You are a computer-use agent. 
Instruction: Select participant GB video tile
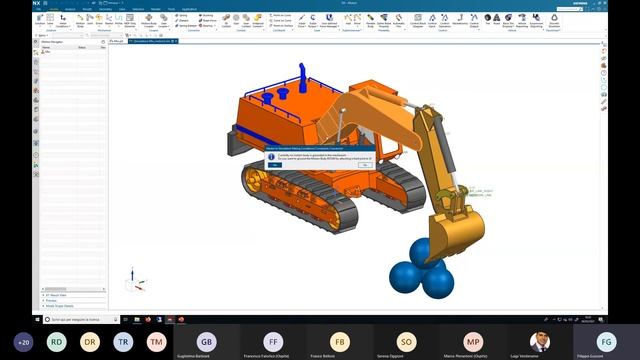207,342
